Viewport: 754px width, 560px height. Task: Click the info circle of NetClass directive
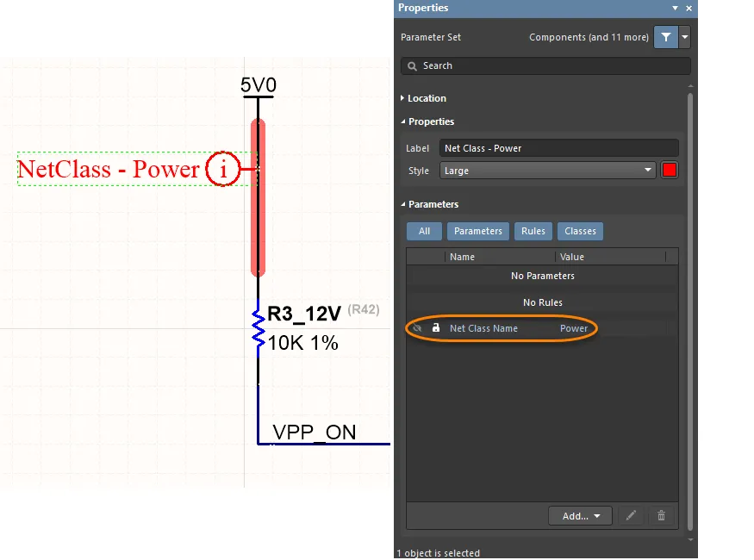[x=222, y=169]
